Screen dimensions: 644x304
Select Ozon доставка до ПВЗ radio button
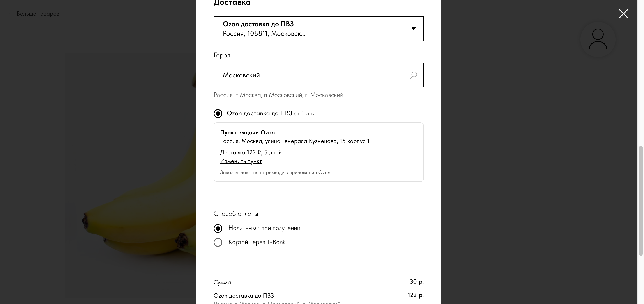tap(218, 113)
